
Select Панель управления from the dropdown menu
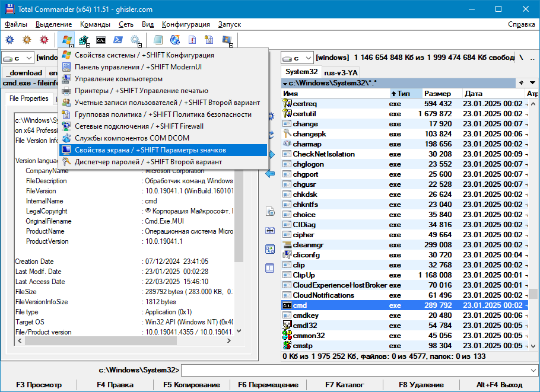point(138,67)
